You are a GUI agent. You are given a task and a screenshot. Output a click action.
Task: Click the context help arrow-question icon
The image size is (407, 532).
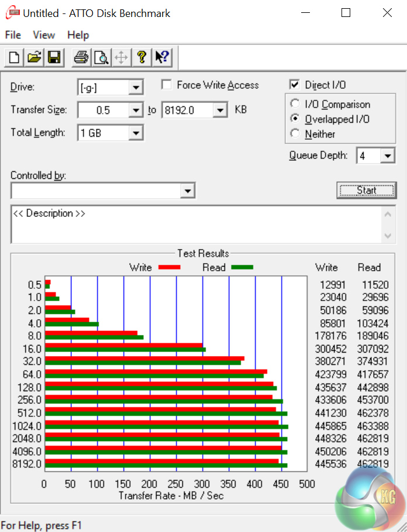pyautogui.click(x=162, y=57)
